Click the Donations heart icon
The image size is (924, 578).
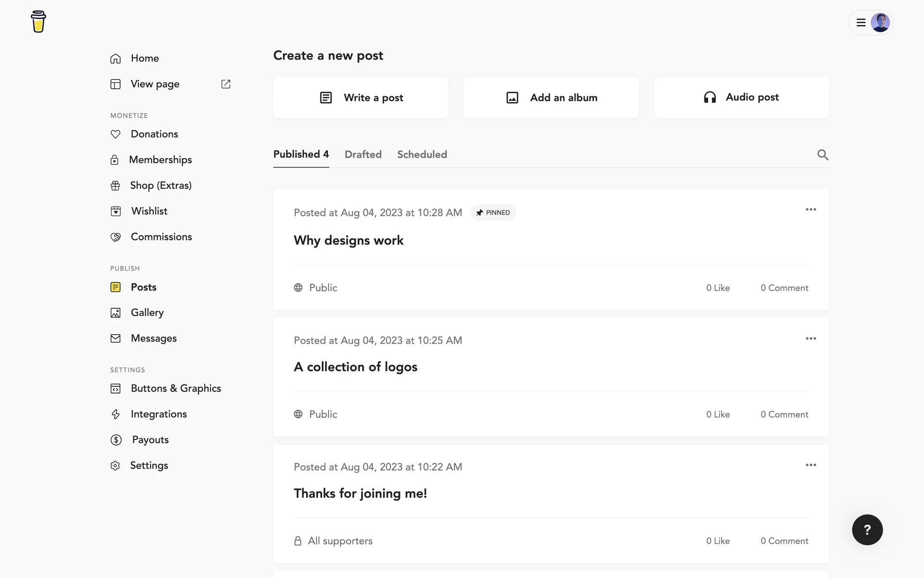coord(115,134)
